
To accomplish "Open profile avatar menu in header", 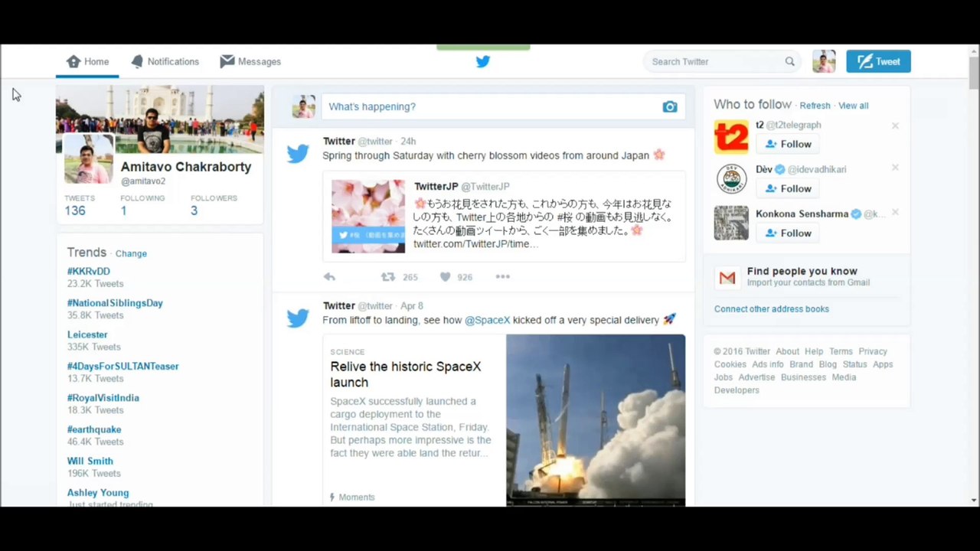I will (824, 61).
